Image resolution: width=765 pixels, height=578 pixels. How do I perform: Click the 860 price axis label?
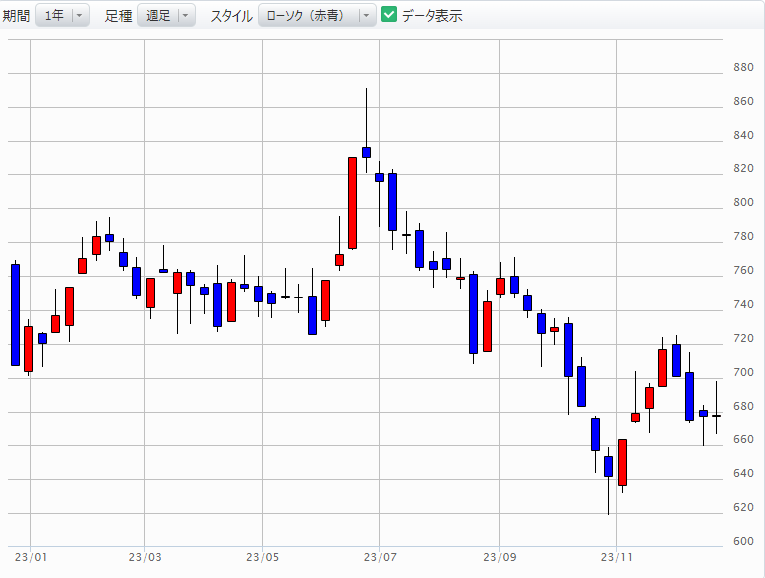pos(744,101)
